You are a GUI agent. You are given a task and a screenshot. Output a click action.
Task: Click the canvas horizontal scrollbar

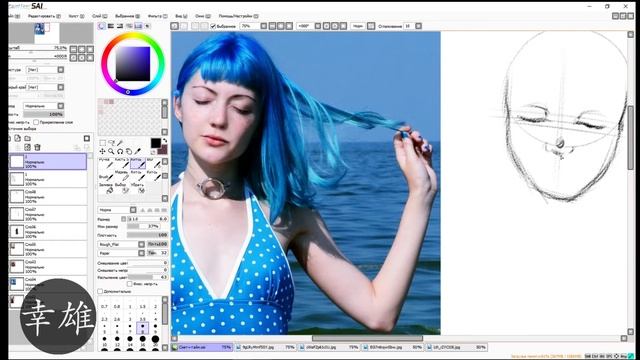pos(367,338)
